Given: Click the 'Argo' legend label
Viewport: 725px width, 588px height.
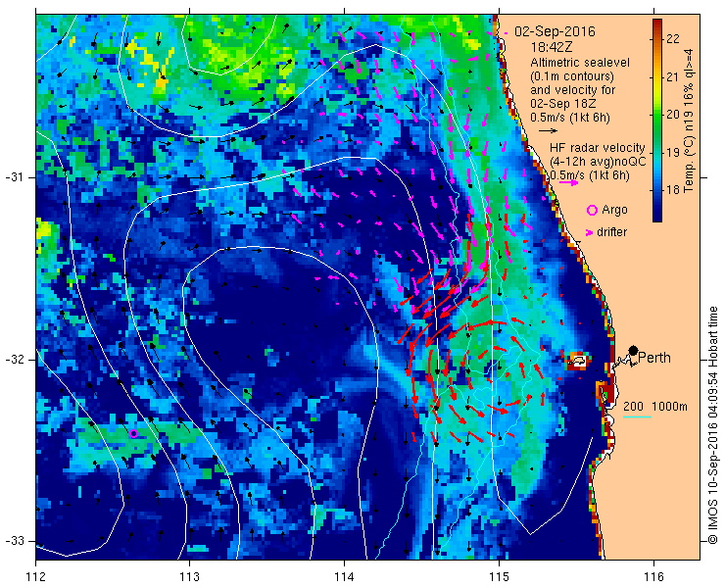Looking at the screenshot, I should 614,210.
